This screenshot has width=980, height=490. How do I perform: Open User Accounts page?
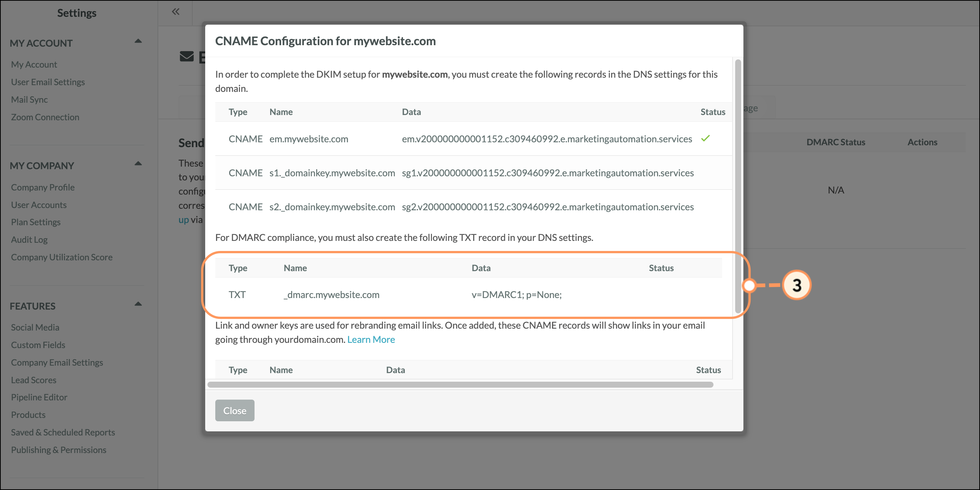39,205
